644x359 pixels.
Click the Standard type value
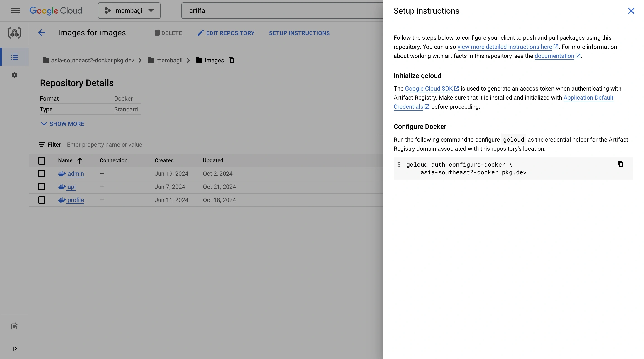126,109
